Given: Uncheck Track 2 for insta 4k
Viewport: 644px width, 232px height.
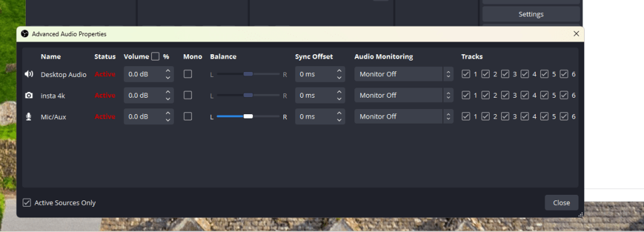Looking at the screenshot, I should click(x=485, y=95).
